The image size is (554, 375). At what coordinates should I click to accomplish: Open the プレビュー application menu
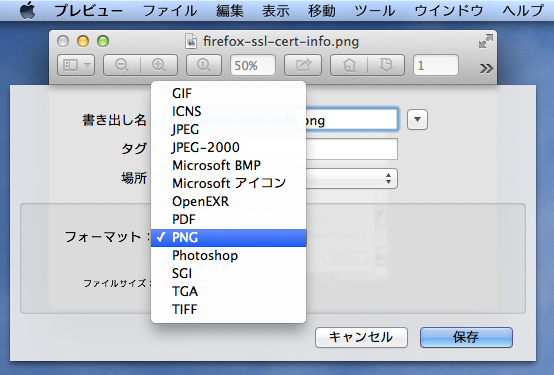pos(88,11)
